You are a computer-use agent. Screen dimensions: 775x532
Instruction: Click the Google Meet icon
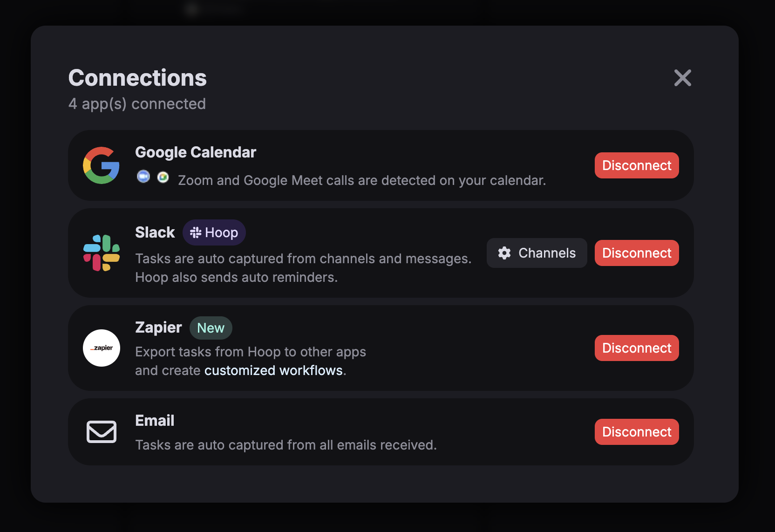(163, 177)
